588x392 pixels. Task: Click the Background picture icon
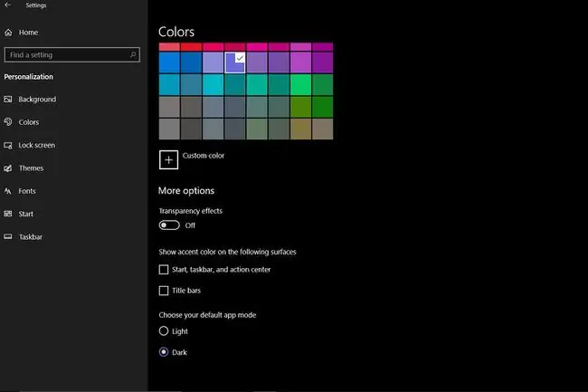8,99
